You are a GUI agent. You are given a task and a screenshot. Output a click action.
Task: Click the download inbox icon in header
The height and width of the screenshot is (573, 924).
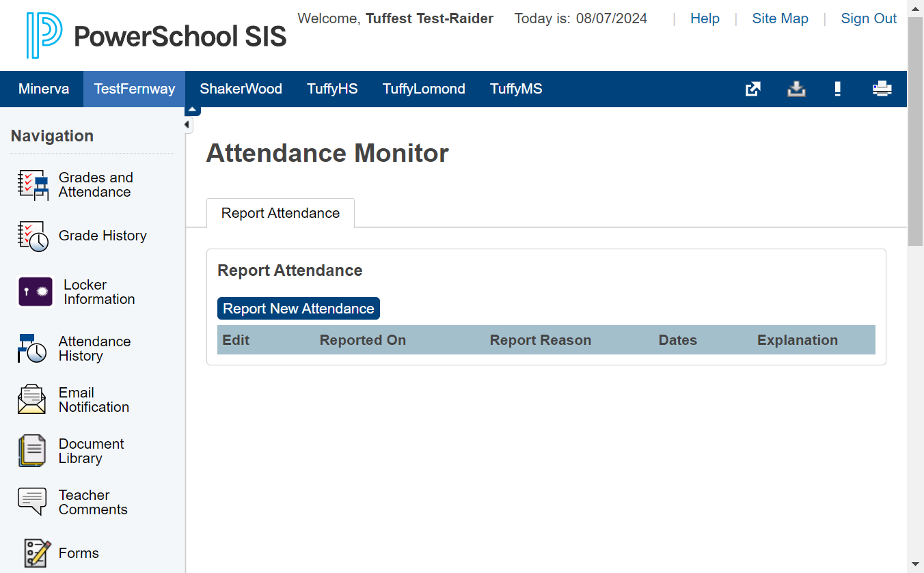coord(796,89)
